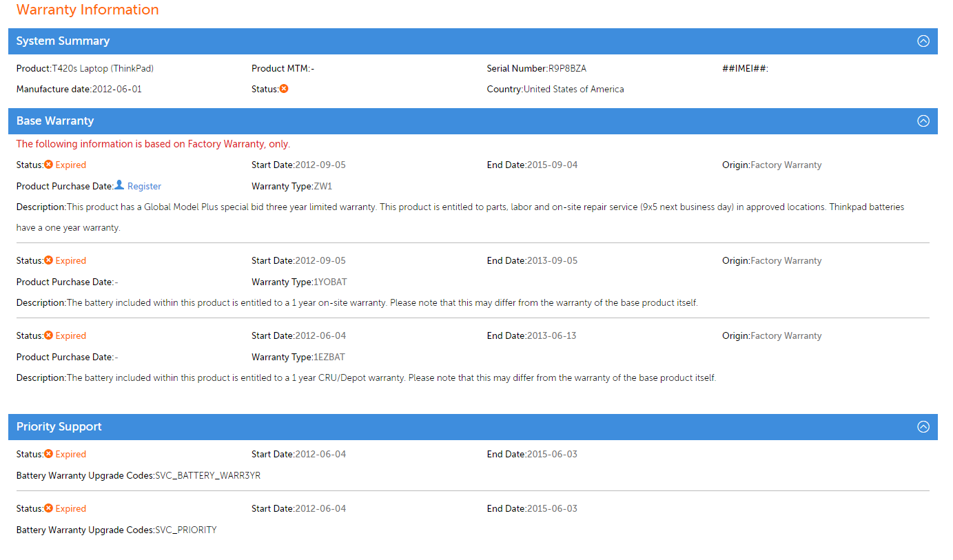This screenshot has height=560, width=953.
Task: Collapse the Priority Support section chevron
Action: point(923,426)
